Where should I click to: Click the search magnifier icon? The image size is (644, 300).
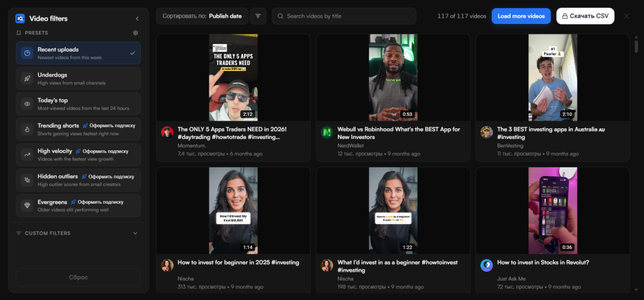click(x=280, y=16)
